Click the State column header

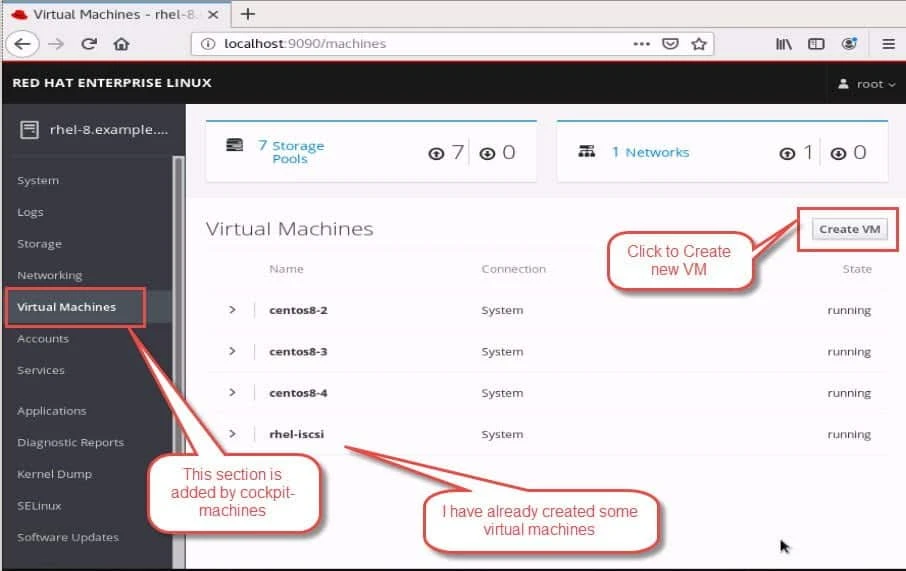(857, 269)
